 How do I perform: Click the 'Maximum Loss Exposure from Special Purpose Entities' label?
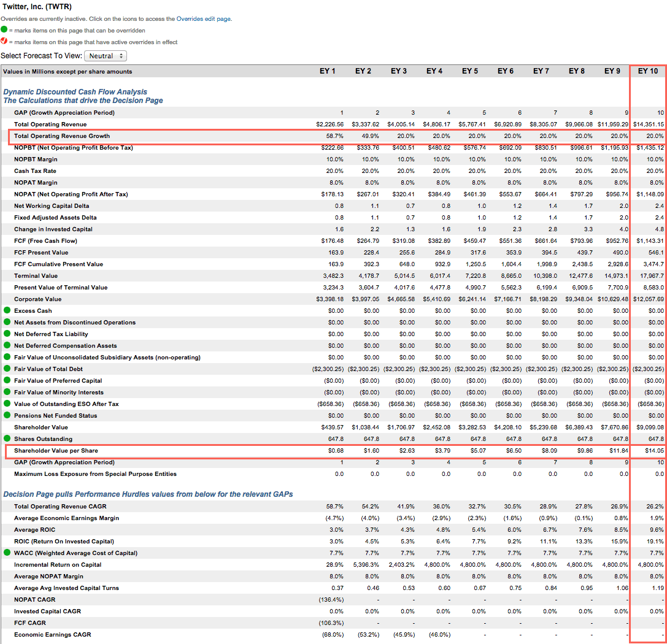95,473
